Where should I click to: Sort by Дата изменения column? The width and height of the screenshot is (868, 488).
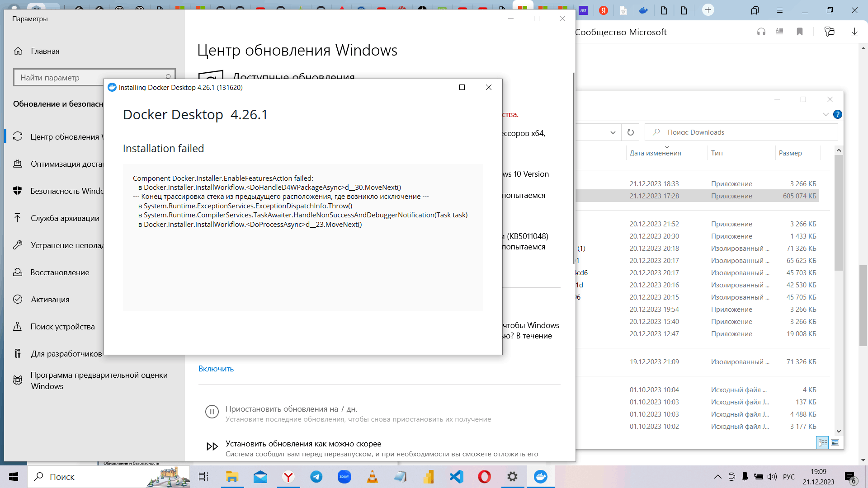(x=656, y=153)
